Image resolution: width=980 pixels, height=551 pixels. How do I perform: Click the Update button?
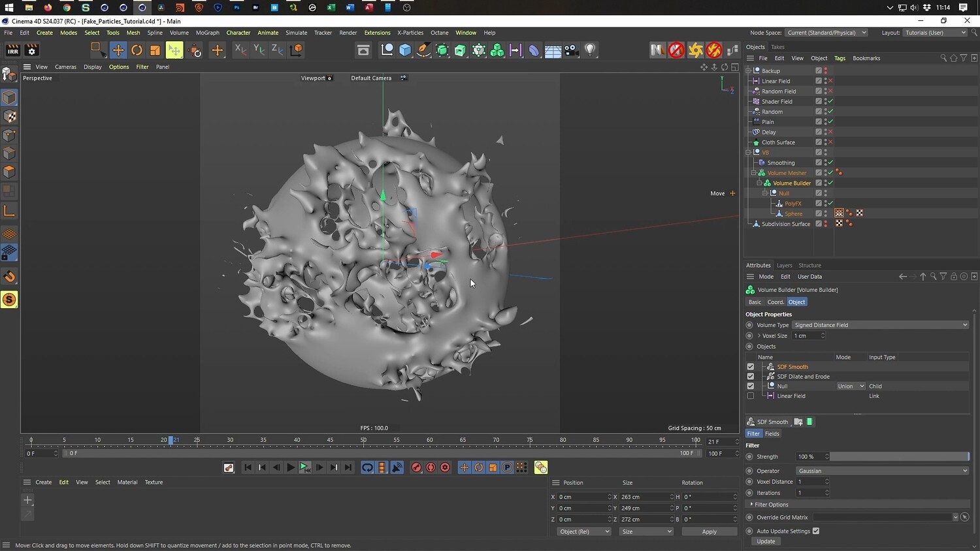(x=766, y=541)
